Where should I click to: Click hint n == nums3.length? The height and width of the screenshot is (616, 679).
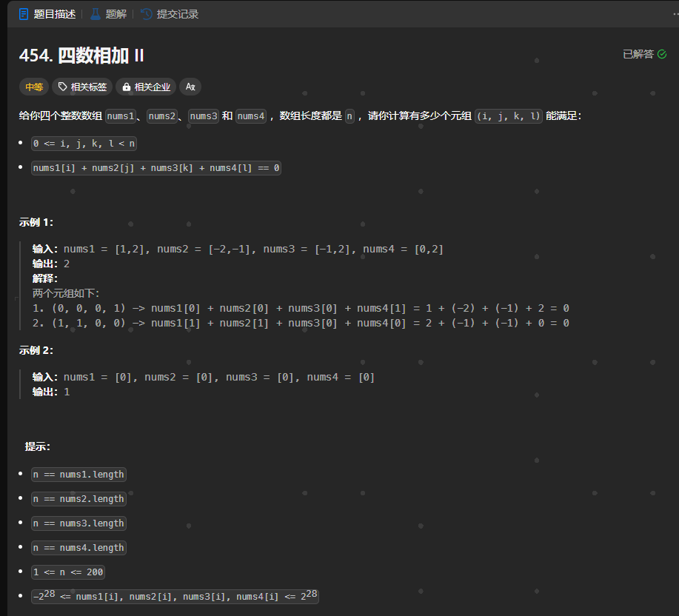[x=78, y=523]
